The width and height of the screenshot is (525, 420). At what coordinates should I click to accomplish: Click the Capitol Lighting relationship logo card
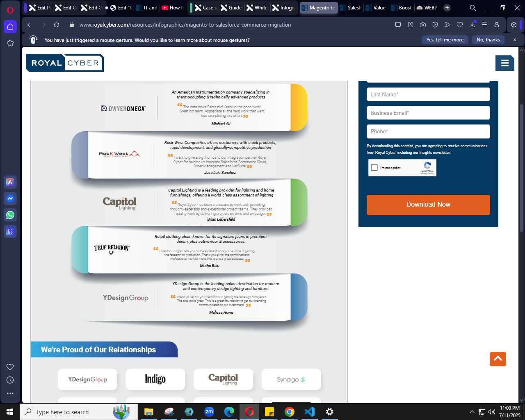click(x=223, y=379)
